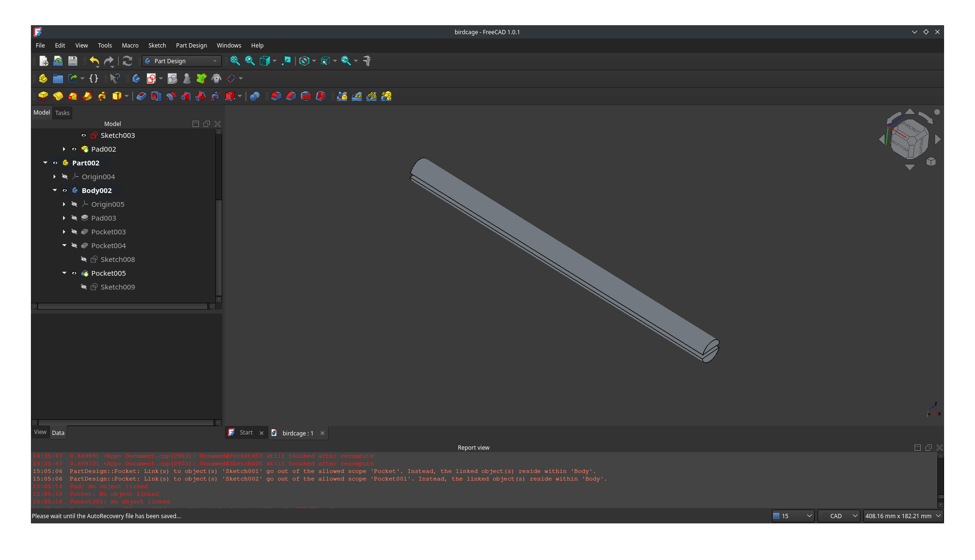Select the Pocket tool icon
Viewport: 975px width, 560px height.
coord(141,97)
